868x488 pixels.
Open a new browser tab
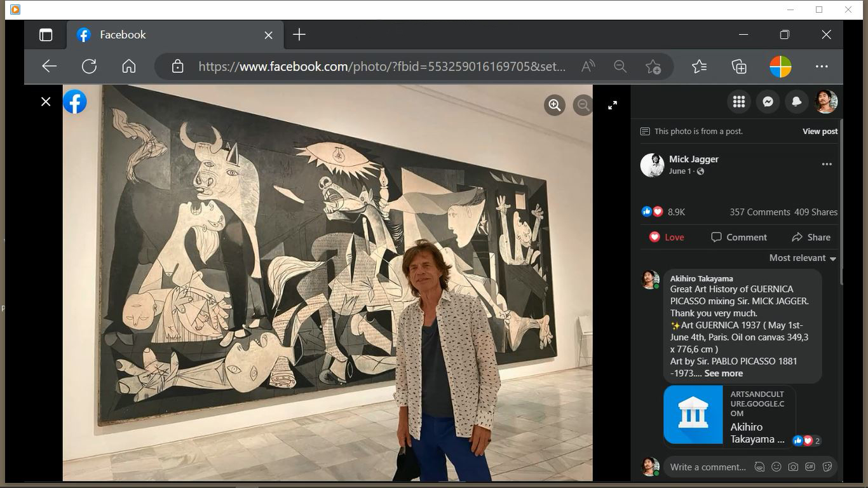click(299, 35)
